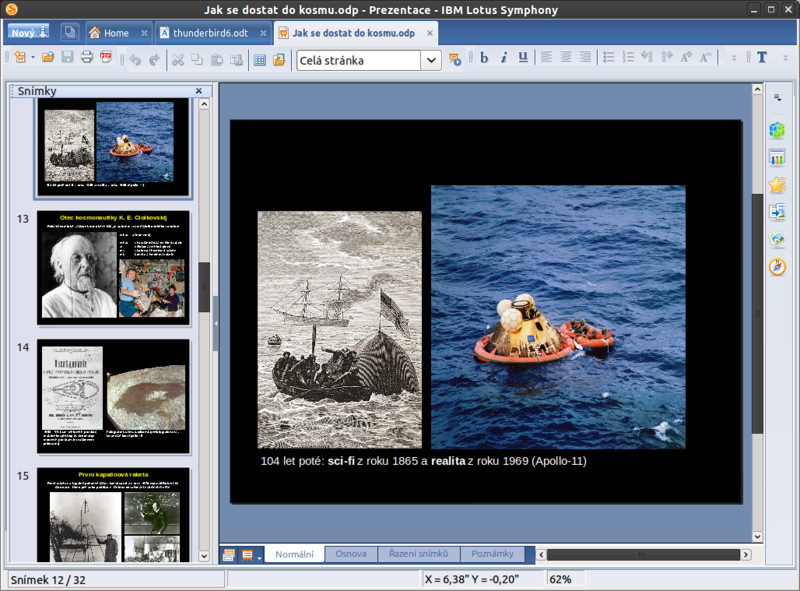Click the paste special text icon
Viewport: 800px width, 591px height.
click(x=236, y=60)
